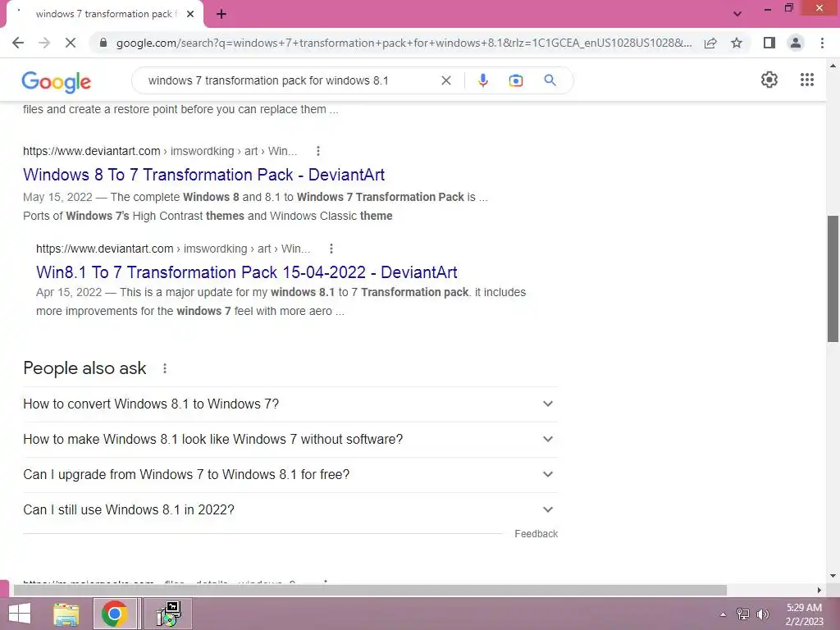Click the horizontal scrollbar thumb
This screenshot has height=630, width=840.
click(370, 591)
